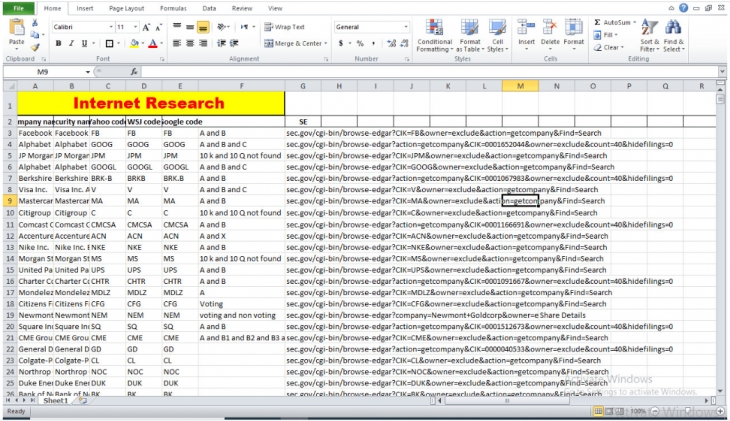The width and height of the screenshot is (730, 421).
Task: Toggle Middle Align
Action: coord(190,27)
